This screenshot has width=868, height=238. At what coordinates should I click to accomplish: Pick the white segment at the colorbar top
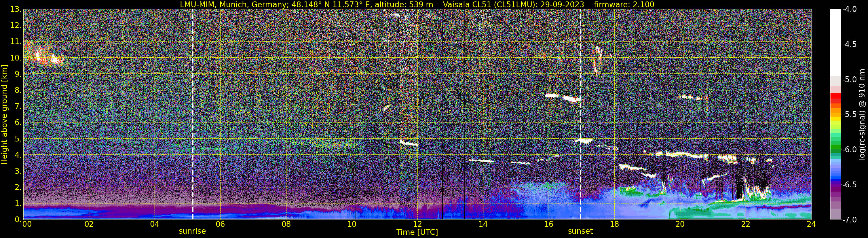coord(835,42)
